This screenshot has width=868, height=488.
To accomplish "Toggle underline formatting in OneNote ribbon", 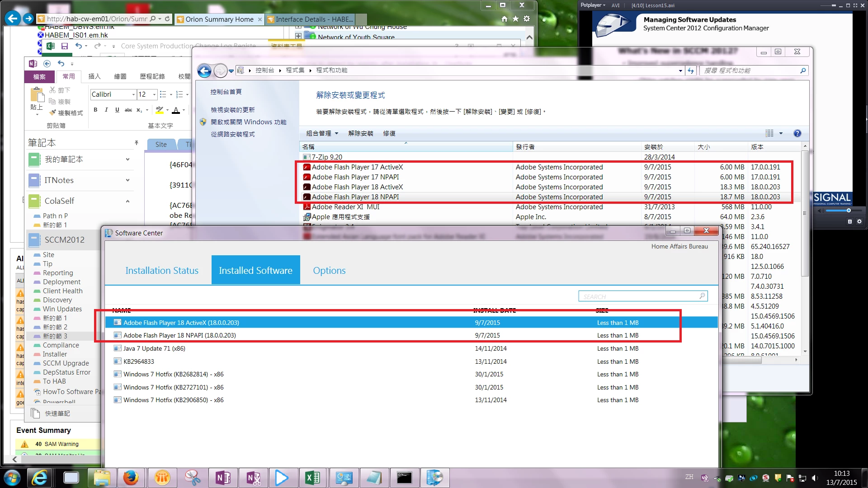I will point(117,110).
